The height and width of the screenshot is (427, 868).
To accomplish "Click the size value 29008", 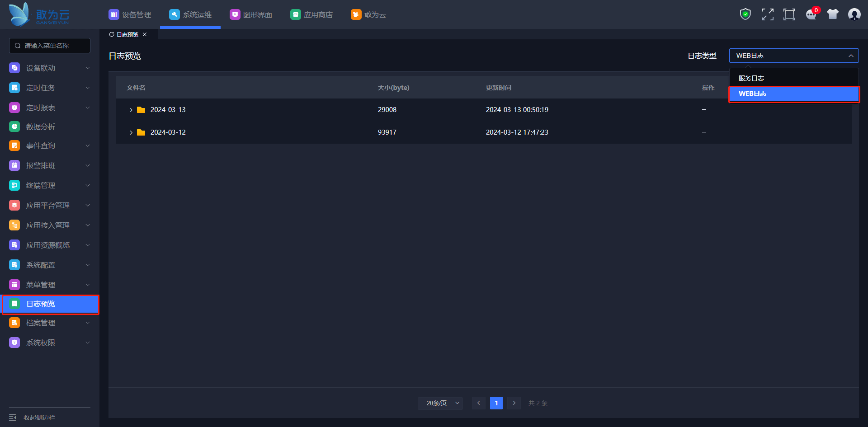I will [x=387, y=110].
